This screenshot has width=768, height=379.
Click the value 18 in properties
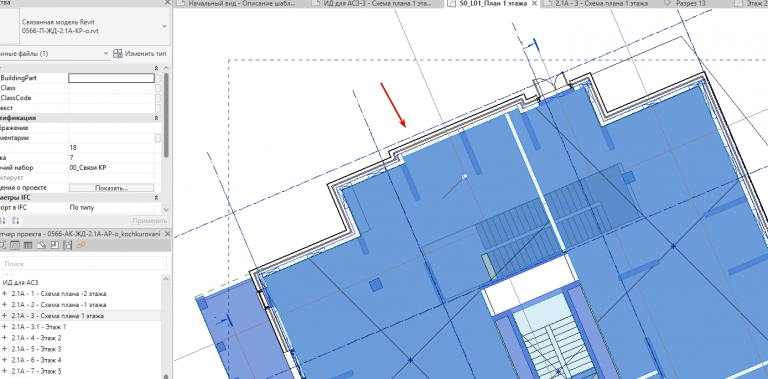[x=73, y=147]
